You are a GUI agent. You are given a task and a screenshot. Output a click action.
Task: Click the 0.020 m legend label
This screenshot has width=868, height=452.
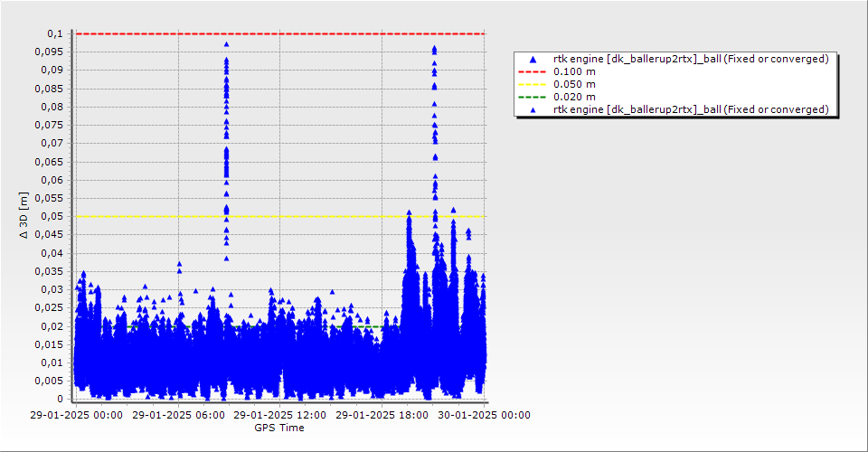(575, 97)
